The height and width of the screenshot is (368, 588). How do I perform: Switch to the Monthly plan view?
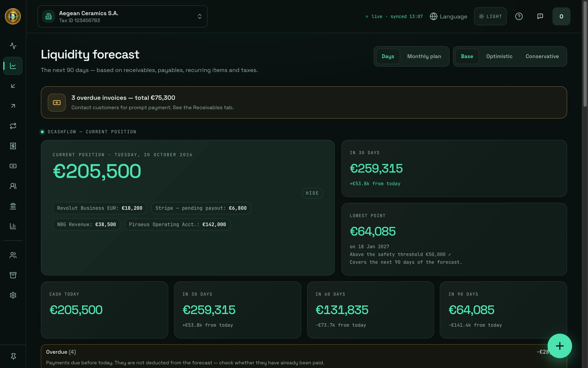pyautogui.click(x=424, y=56)
